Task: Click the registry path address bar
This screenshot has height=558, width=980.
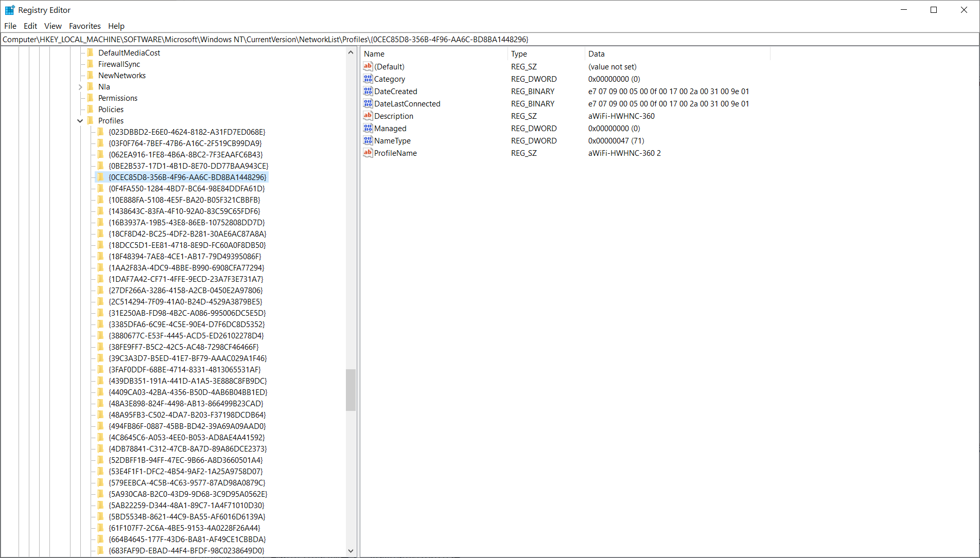Action: [489, 40]
